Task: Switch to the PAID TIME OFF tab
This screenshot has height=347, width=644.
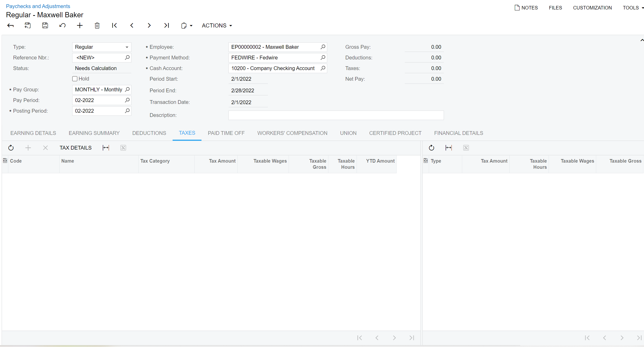Action: coord(226,133)
